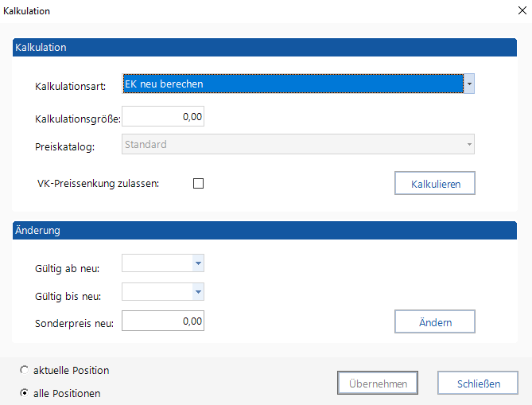Click inside the Gültig ab neu date field
Screen dimensions: 532x405
point(157,263)
